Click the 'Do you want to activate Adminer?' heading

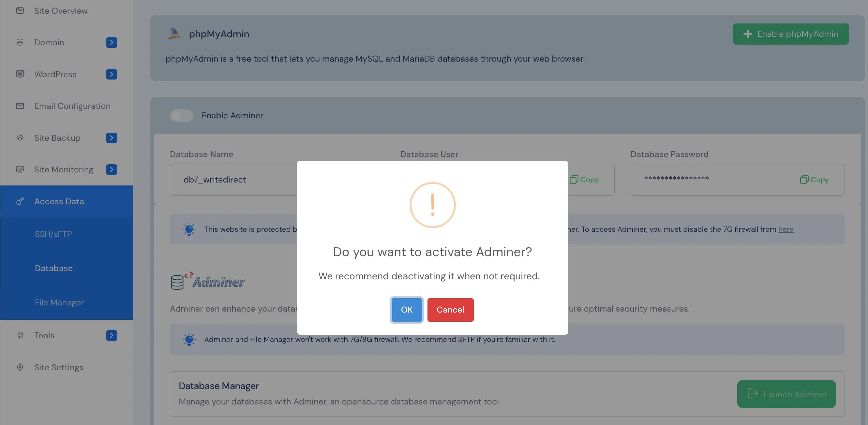[x=432, y=252]
